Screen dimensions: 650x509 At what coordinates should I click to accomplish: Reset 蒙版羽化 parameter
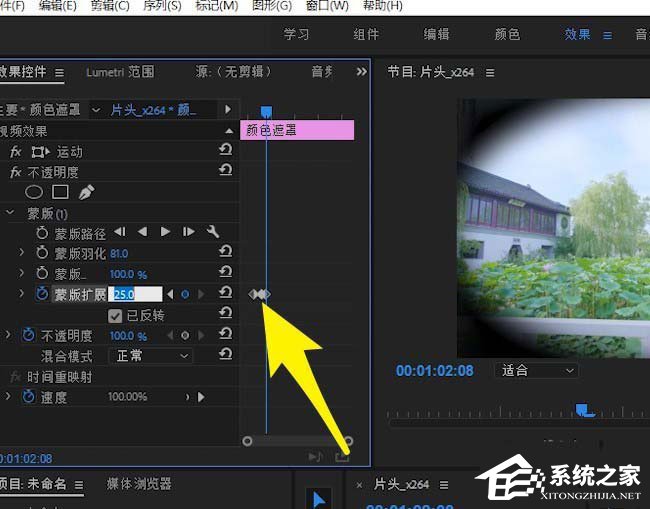(x=226, y=251)
